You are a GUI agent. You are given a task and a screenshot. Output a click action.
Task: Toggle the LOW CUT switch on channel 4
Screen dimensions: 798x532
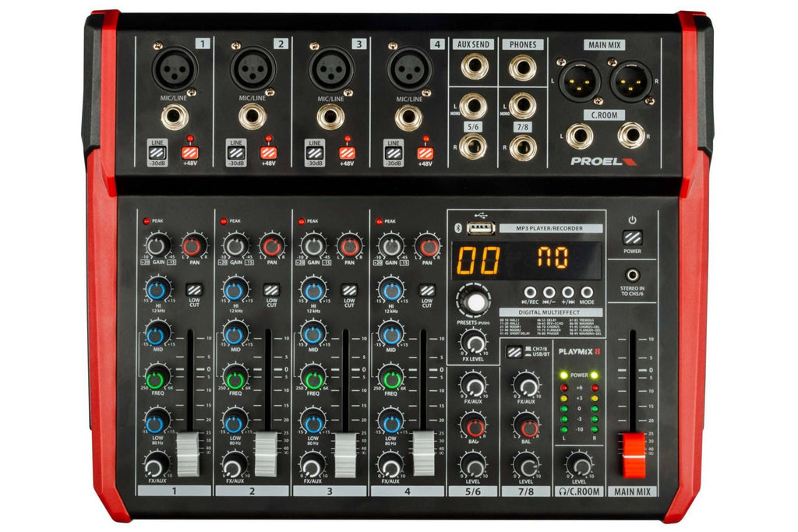[426, 290]
